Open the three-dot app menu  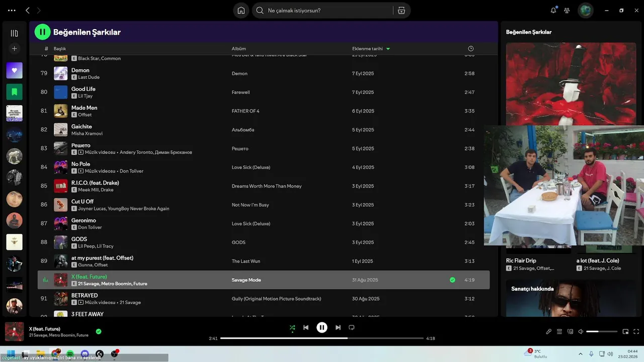[12, 10]
